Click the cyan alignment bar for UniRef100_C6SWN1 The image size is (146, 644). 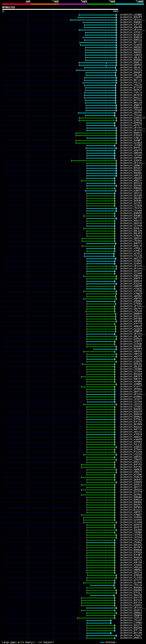pyautogui.click(x=98, y=15)
